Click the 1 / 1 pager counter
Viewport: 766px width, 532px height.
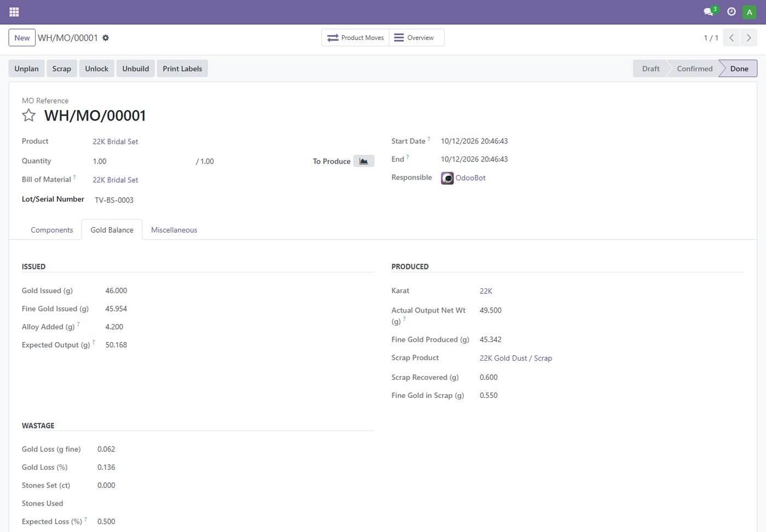pyautogui.click(x=711, y=38)
